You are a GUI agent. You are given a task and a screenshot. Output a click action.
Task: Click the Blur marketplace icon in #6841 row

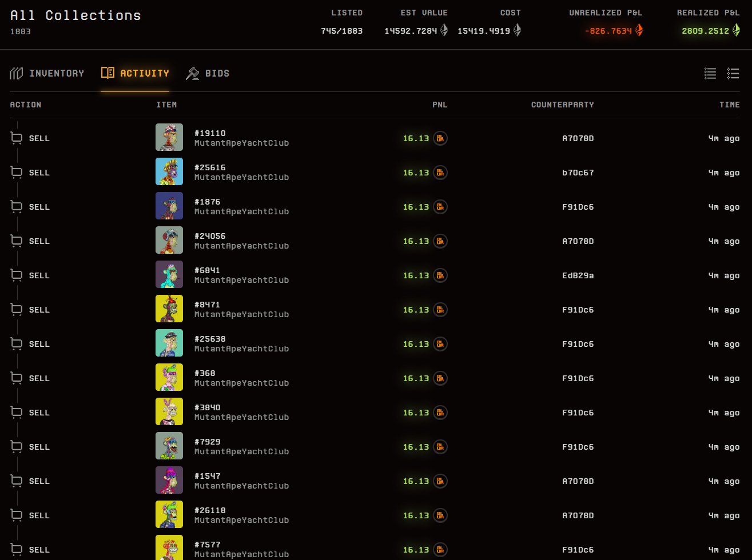point(440,275)
